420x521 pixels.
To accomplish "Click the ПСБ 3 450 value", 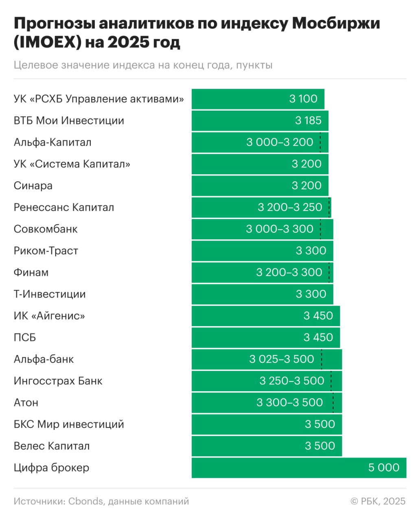I will (x=318, y=337).
